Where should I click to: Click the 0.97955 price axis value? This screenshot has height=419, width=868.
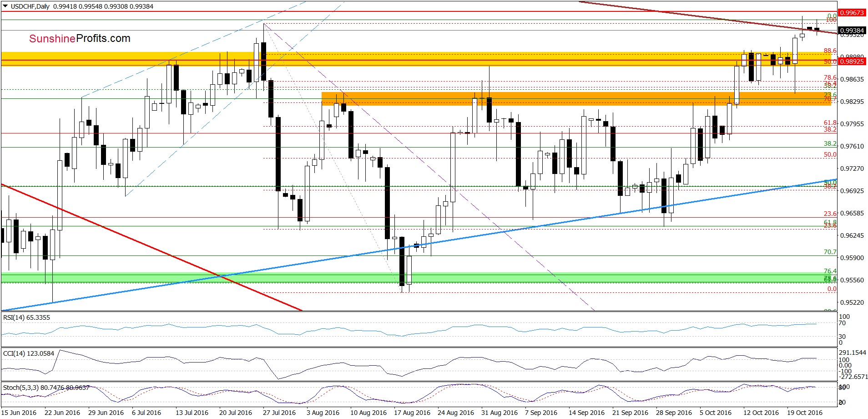852,124
